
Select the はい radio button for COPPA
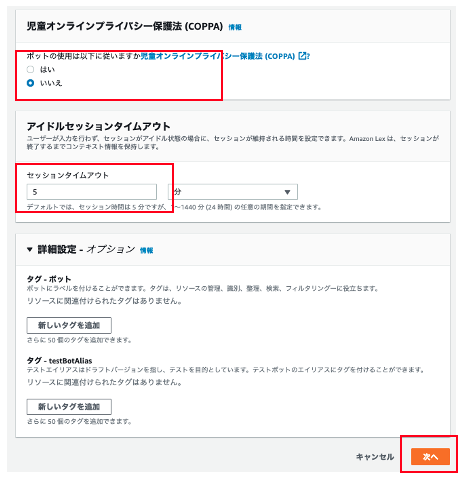coord(30,70)
